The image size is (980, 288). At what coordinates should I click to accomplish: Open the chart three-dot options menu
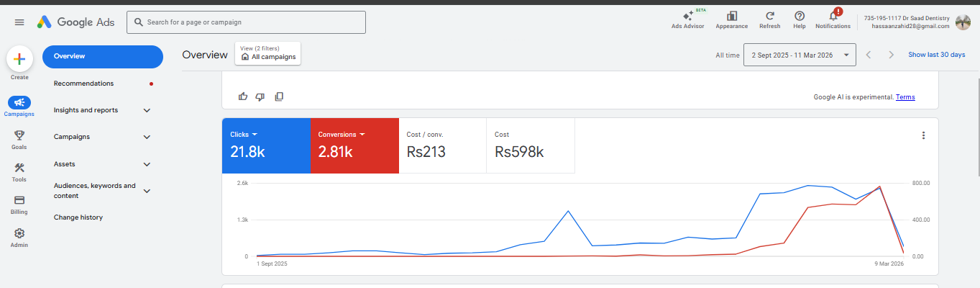click(x=924, y=135)
